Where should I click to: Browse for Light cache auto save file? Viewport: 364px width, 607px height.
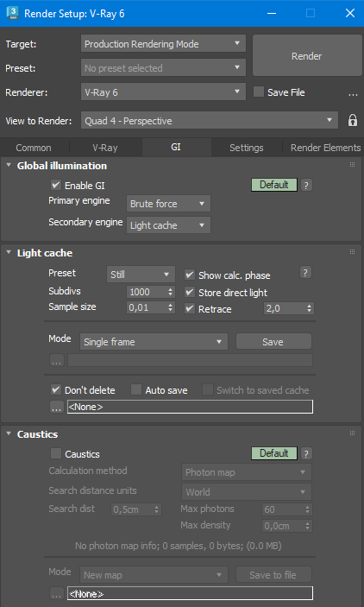pyautogui.click(x=56, y=407)
